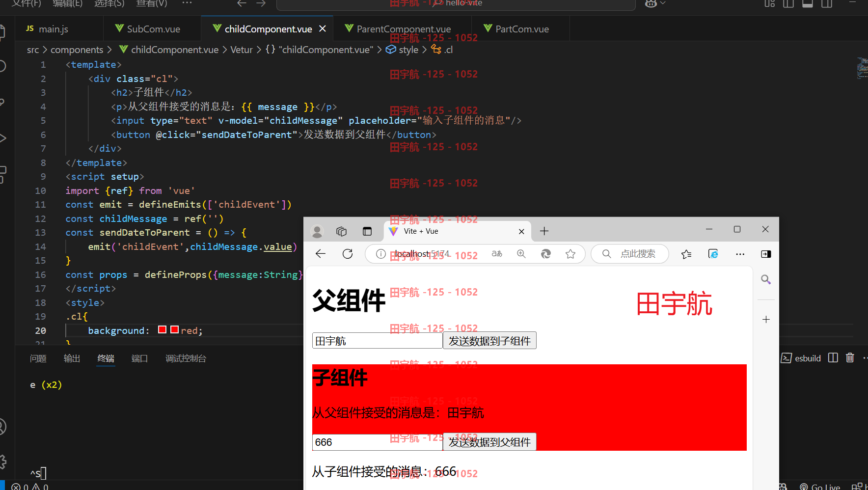The width and height of the screenshot is (868, 490).
Task: Open the browser favorites list icon
Action: pyautogui.click(x=686, y=254)
